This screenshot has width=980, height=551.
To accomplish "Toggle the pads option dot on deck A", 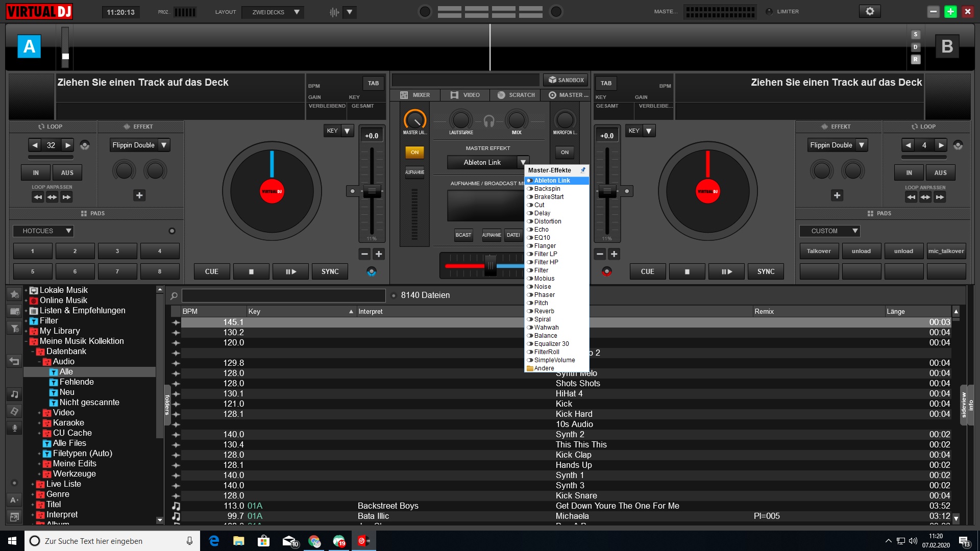I will click(x=172, y=231).
